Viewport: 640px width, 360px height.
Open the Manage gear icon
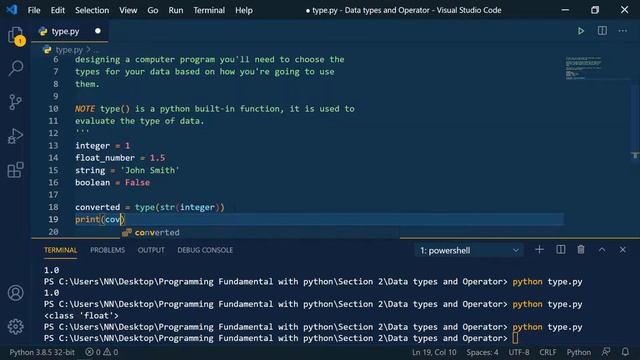(16, 327)
